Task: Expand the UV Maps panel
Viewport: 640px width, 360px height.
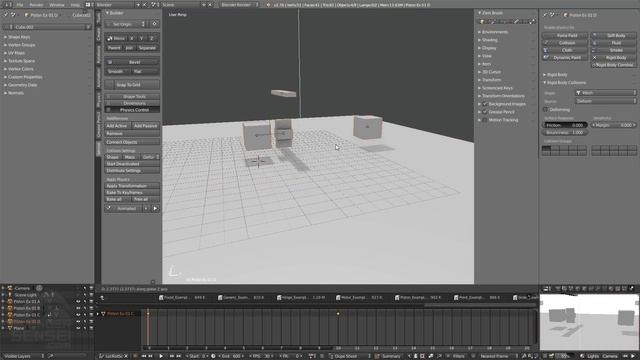Action: (16, 53)
